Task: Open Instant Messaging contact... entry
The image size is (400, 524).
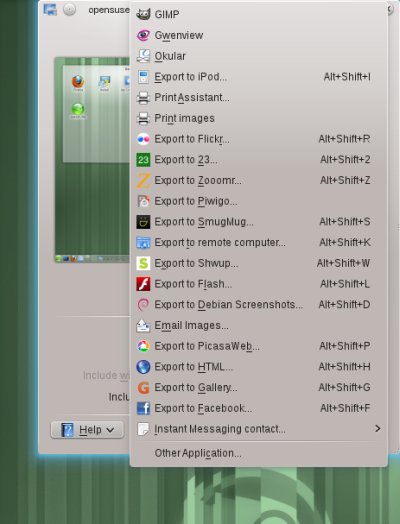Action: [x=258, y=429]
